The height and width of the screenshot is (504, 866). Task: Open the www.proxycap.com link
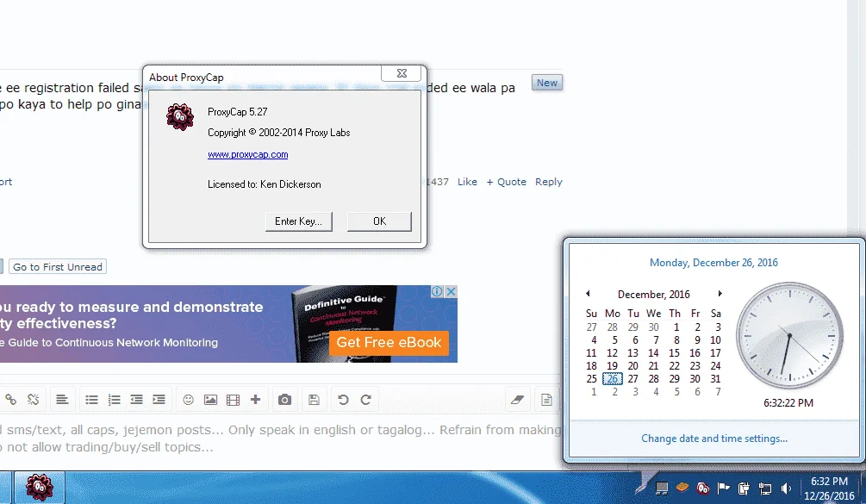click(x=247, y=154)
